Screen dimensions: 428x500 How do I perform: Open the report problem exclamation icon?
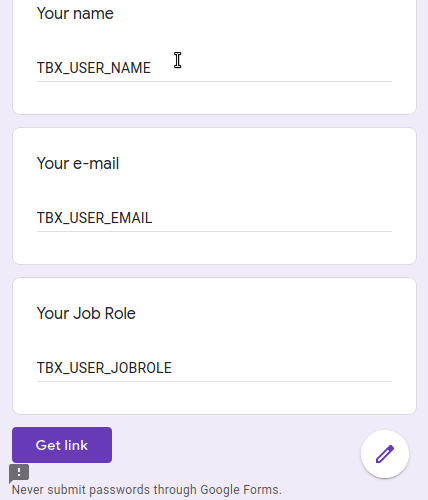click(x=19, y=473)
